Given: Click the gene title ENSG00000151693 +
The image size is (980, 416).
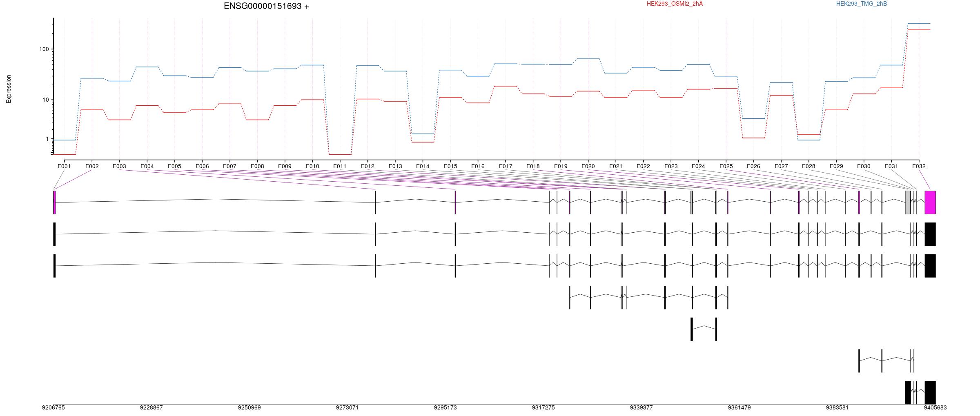Looking at the screenshot, I should pos(266,6).
